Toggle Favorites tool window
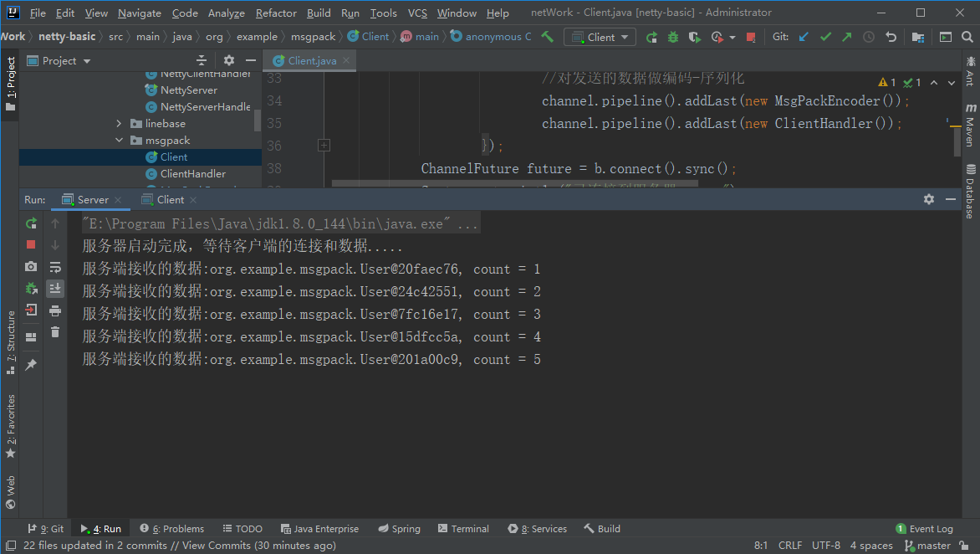 point(10,427)
